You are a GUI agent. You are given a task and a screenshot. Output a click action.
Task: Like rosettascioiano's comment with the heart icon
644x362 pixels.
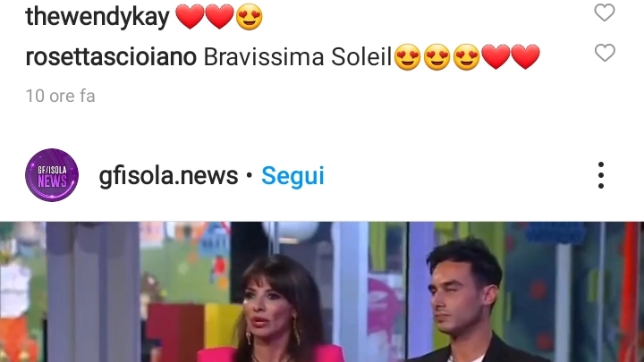(605, 53)
